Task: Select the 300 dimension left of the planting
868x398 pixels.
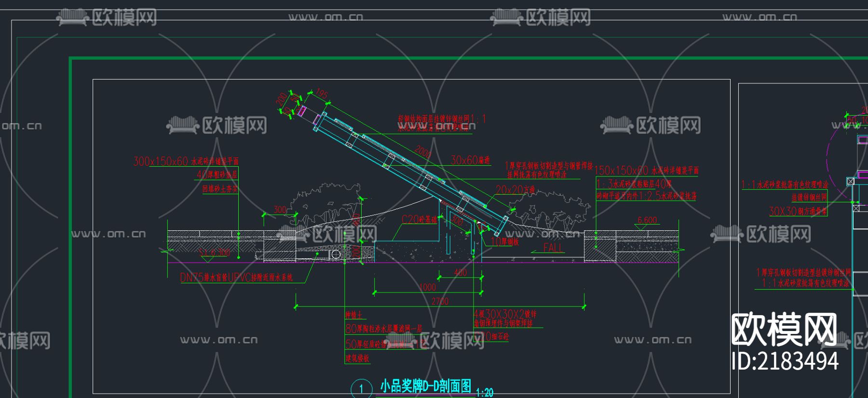Action: (280, 210)
